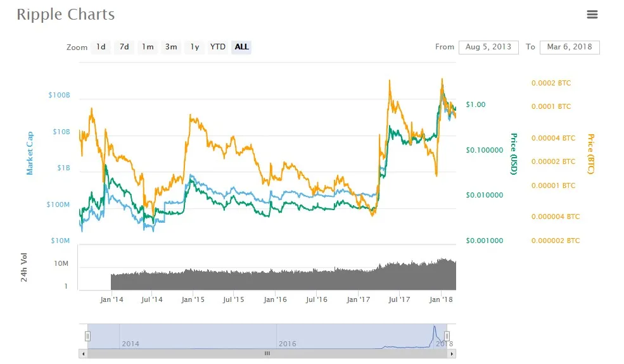Click the 0.0001 BTC axis label
This screenshot has width=624, height=364.
click(x=551, y=106)
